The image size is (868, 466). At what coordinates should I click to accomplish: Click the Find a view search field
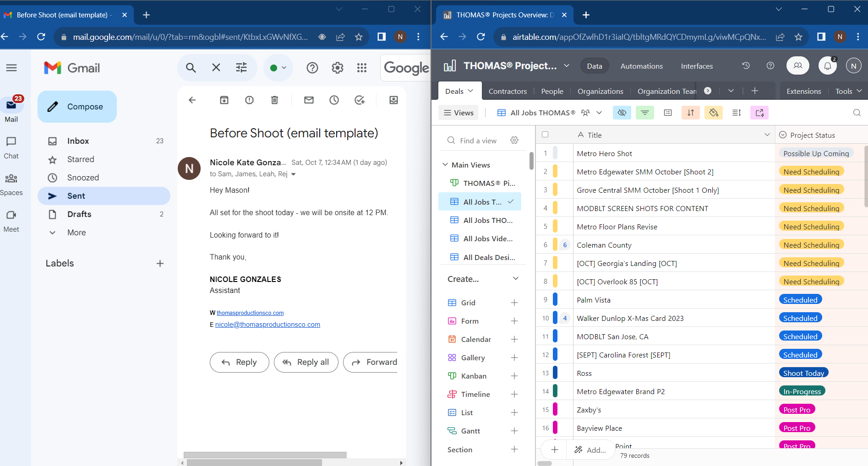pyautogui.click(x=478, y=141)
